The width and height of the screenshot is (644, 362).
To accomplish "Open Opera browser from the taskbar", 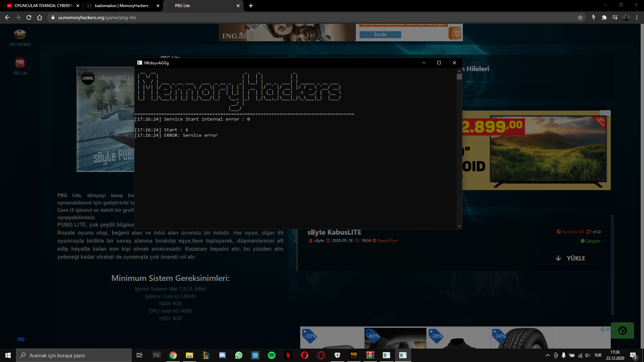I will point(304,355).
